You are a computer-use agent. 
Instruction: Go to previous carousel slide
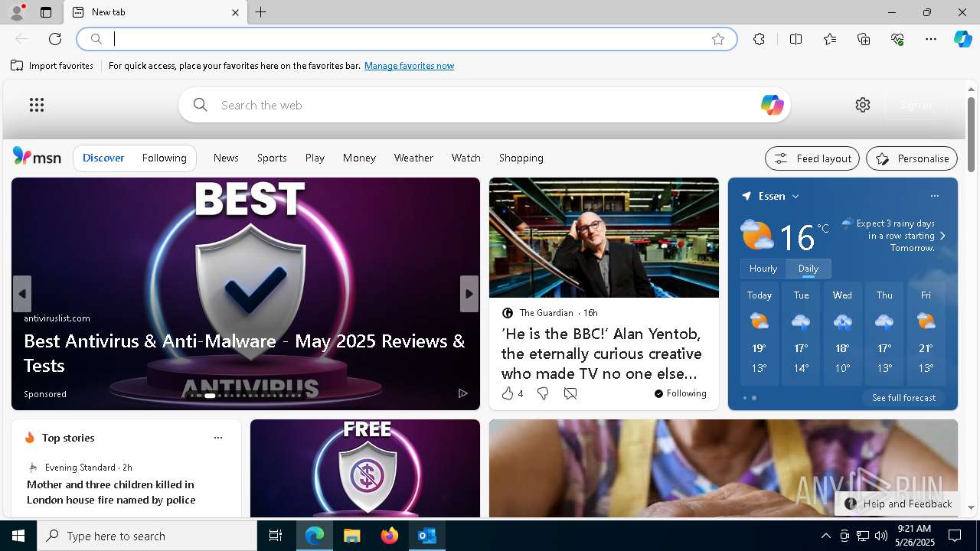pos(21,294)
